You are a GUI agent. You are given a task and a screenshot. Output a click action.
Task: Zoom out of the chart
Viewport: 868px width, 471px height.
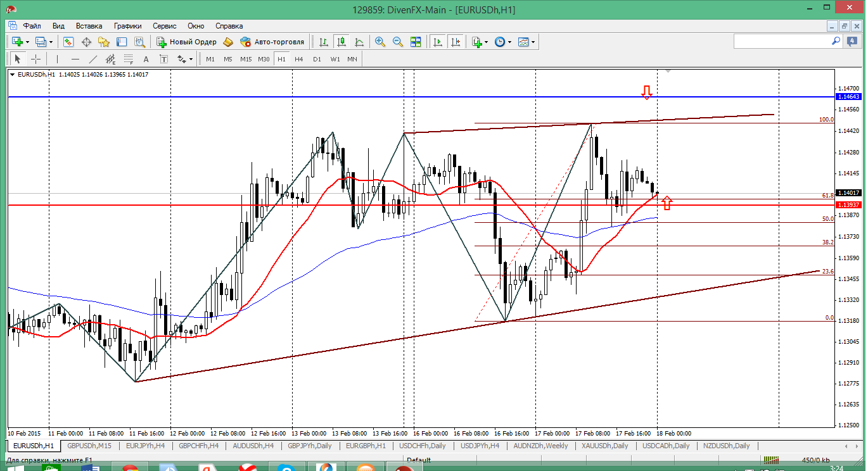click(398, 42)
